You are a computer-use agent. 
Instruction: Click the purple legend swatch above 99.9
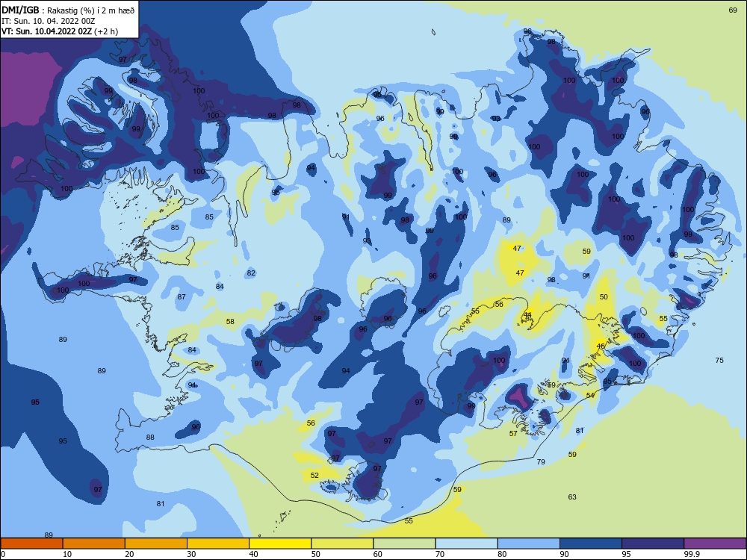[x=715, y=544]
